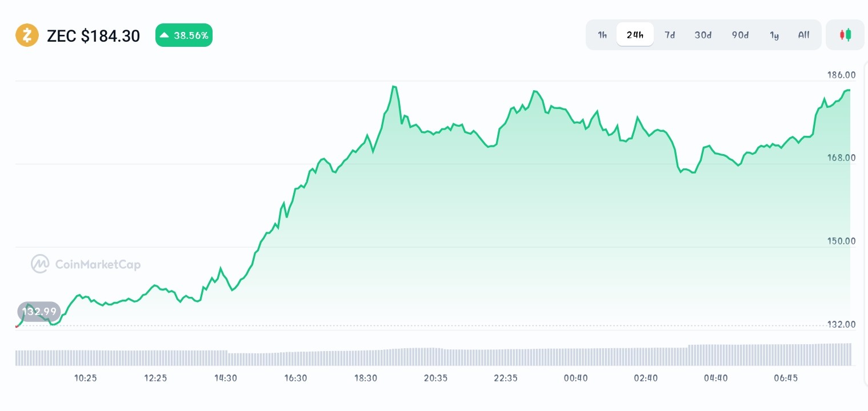Click the 14:30 time axis label
Viewport: 868px width, 411px height.
[226, 378]
